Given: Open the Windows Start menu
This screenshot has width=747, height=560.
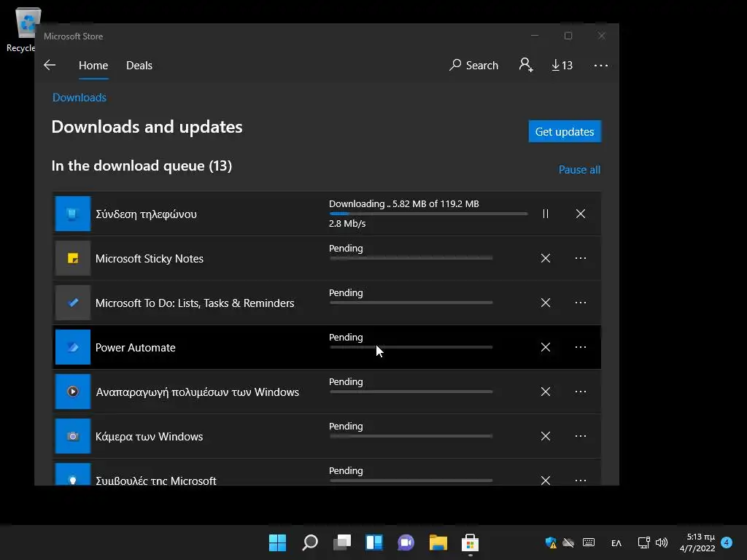Looking at the screenshot, I should click(x=277, y=542).
